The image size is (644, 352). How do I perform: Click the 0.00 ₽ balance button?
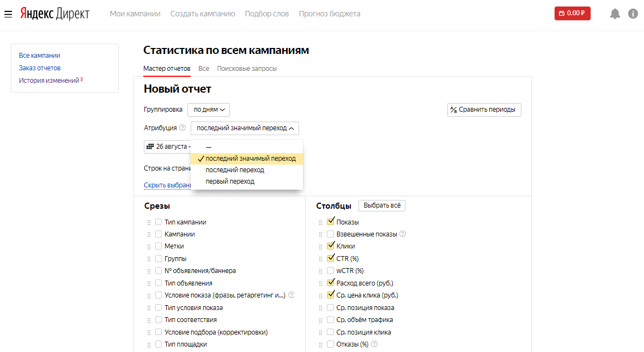(x=572, y=13)
